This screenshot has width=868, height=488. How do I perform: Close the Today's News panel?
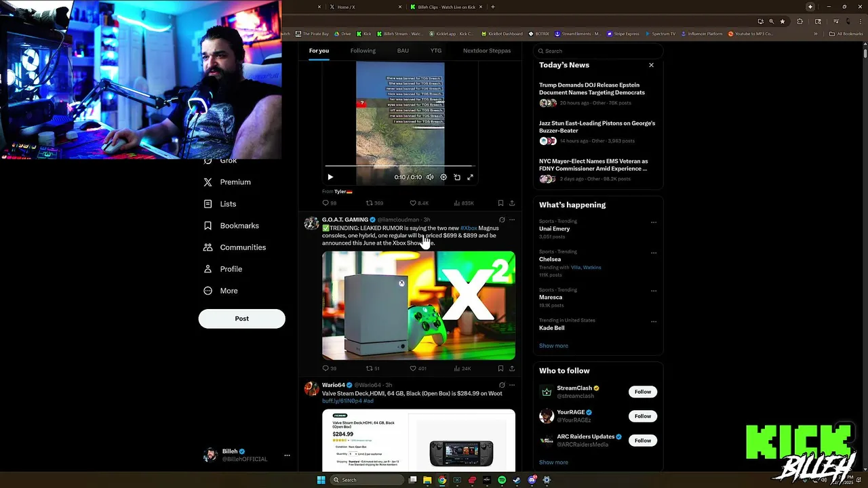click(x=651, y=65)
